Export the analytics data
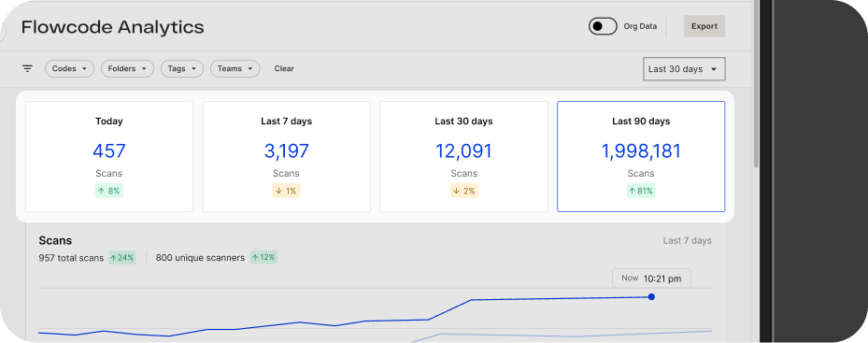This screenshot has height=343, width=868. point(704,26)
